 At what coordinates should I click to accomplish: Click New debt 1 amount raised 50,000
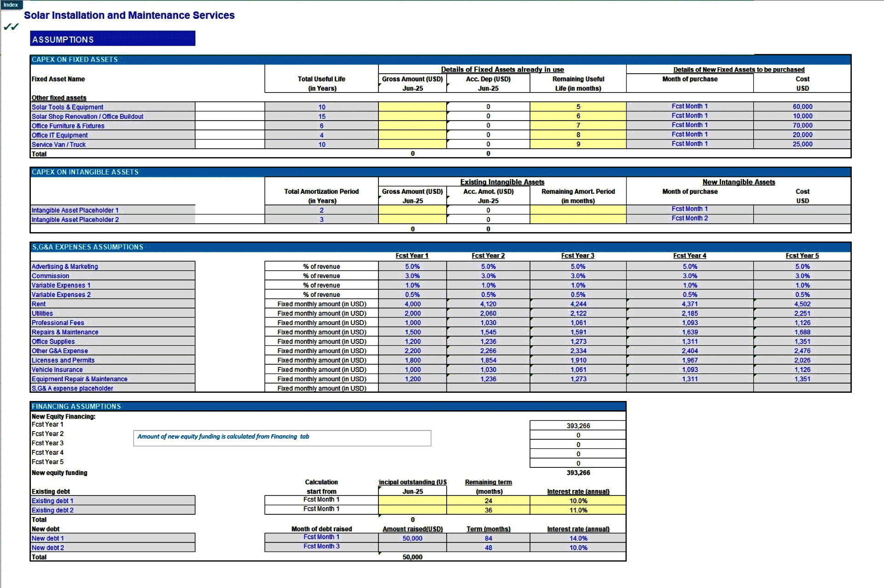(x=413, y=538)
